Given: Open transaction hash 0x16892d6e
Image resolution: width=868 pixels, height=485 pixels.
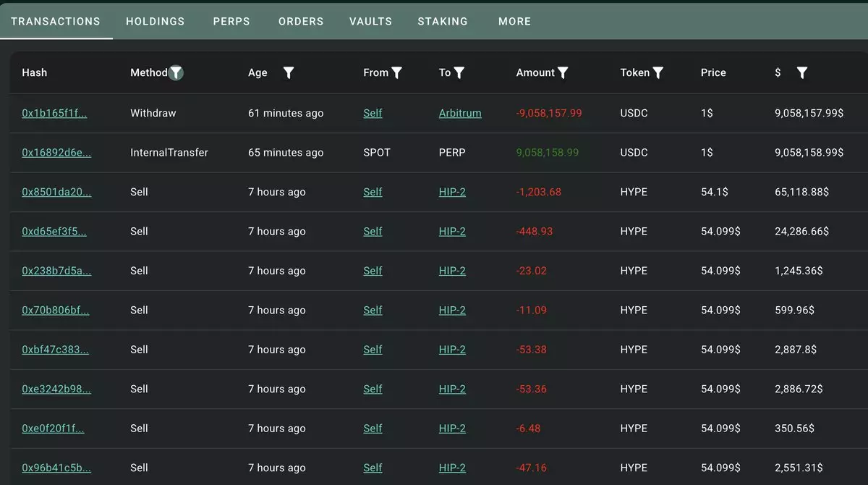Looking at the screenshot, I should tap(56, 153).
